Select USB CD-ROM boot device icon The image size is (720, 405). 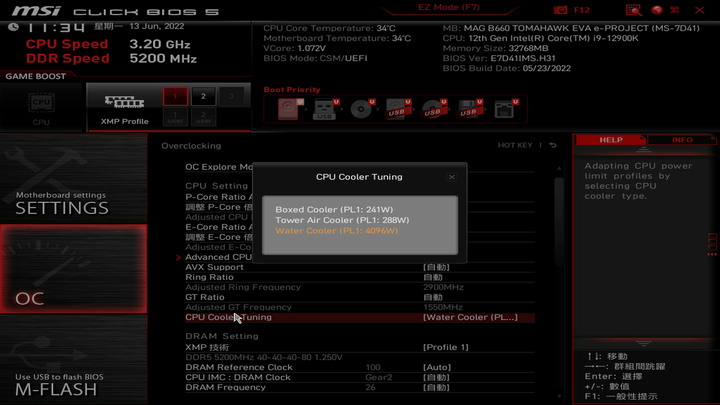433,109
